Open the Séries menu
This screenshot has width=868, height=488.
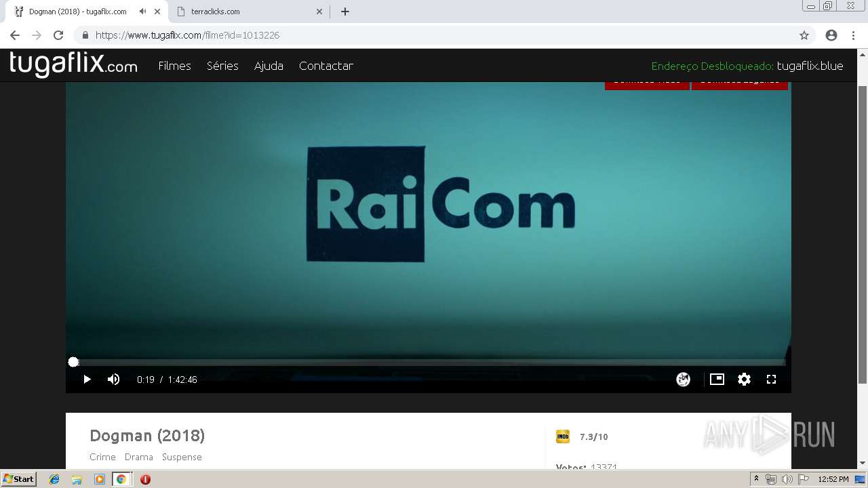pyautogui.click(x=222, y=66)
